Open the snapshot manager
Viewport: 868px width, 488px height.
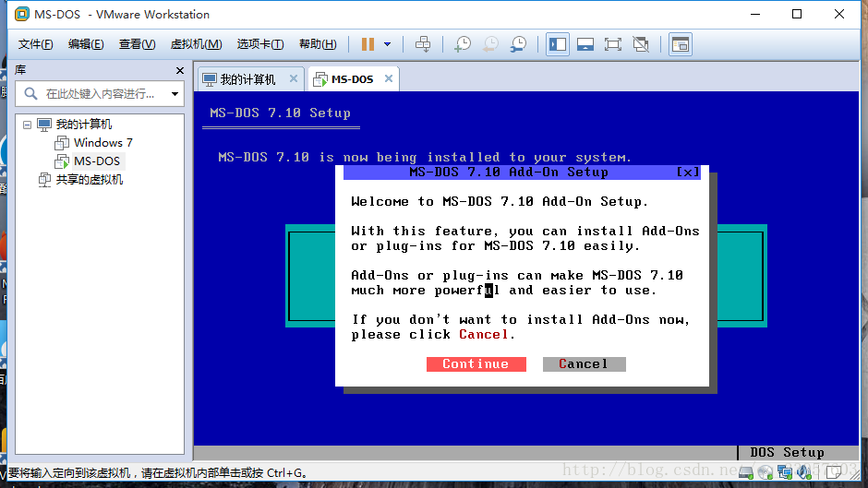(518, 44)
